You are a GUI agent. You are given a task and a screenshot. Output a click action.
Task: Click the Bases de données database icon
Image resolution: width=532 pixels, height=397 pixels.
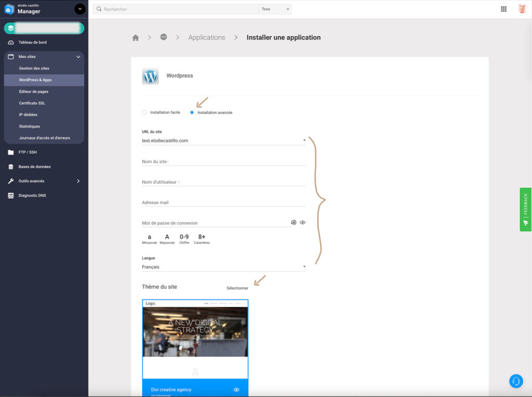coord(11,167)
